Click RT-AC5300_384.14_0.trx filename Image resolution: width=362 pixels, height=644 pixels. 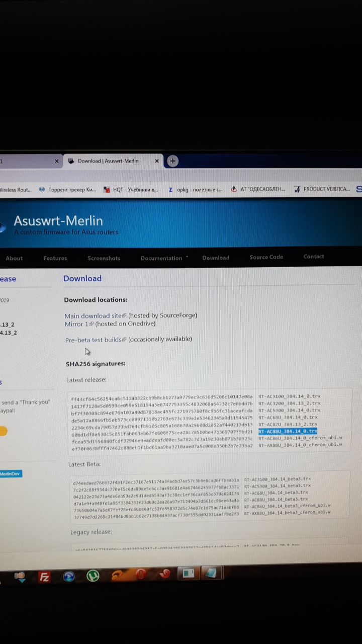[x=289, y=411]
